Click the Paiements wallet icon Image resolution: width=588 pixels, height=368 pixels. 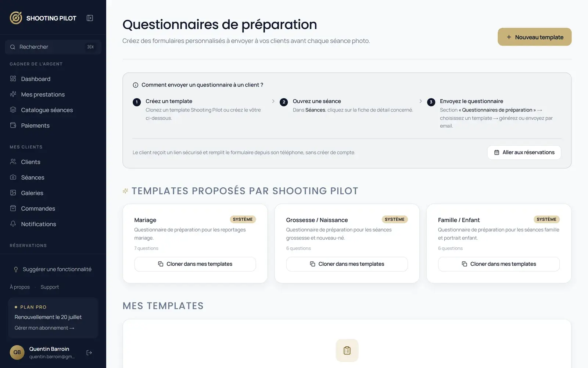[x=13, y=125]
